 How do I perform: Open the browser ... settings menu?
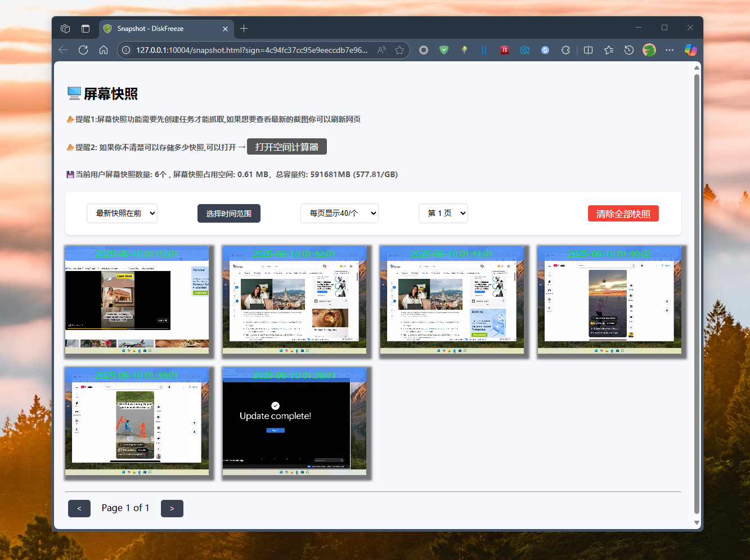(x=669, y=50)
